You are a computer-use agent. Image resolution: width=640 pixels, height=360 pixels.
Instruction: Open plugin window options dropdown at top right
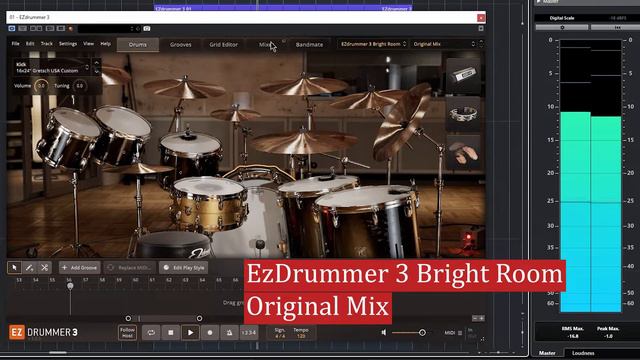click(481, 29)
